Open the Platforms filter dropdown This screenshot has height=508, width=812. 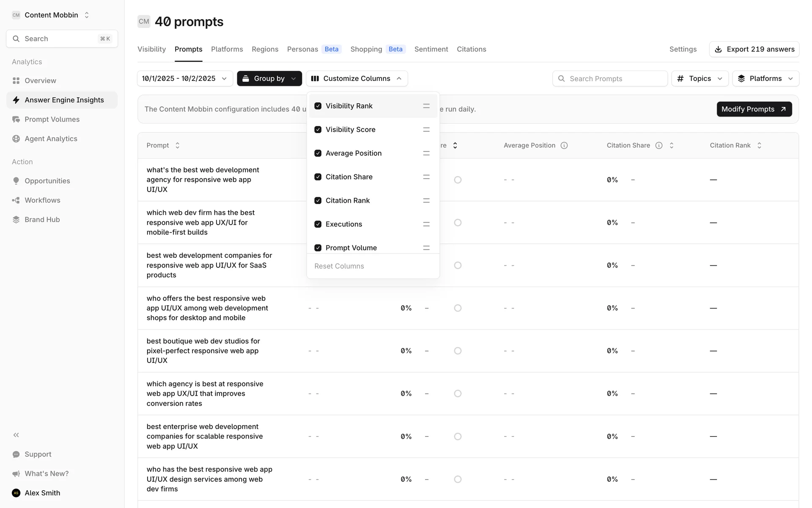[765, 79]
